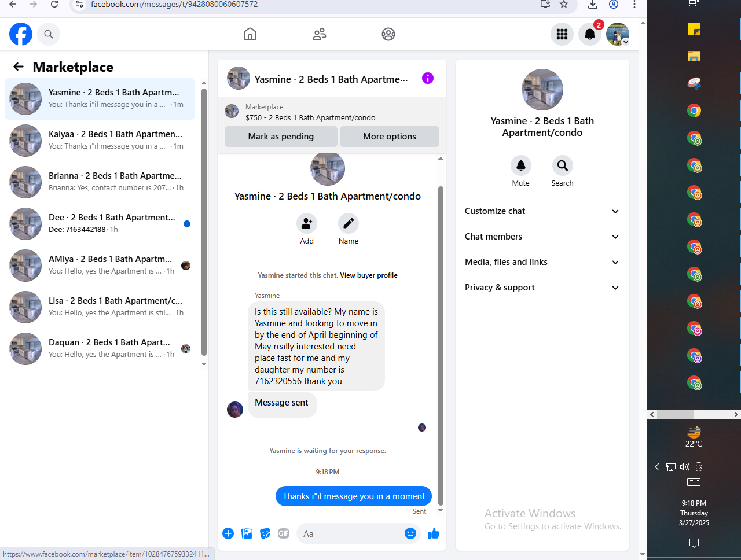Image resolution: width=741 pixels, height=560 pixels.
Task: Open the Chrome profile icon in toolbar
Action: tap(614, 4)
